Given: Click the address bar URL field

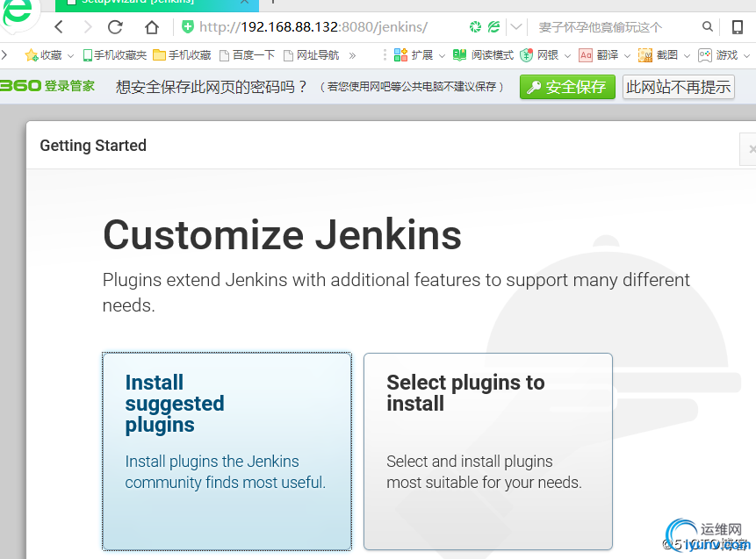Looking at the screenshot, I should point(313,26).
